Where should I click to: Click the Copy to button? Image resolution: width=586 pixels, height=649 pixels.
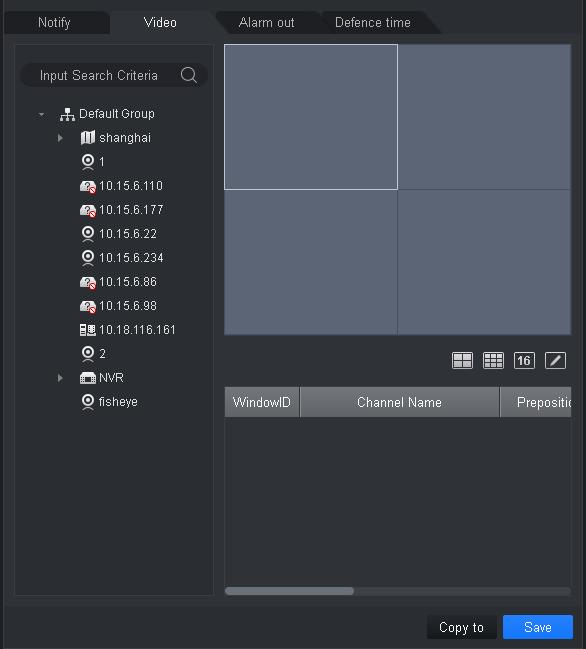point(461,627)
